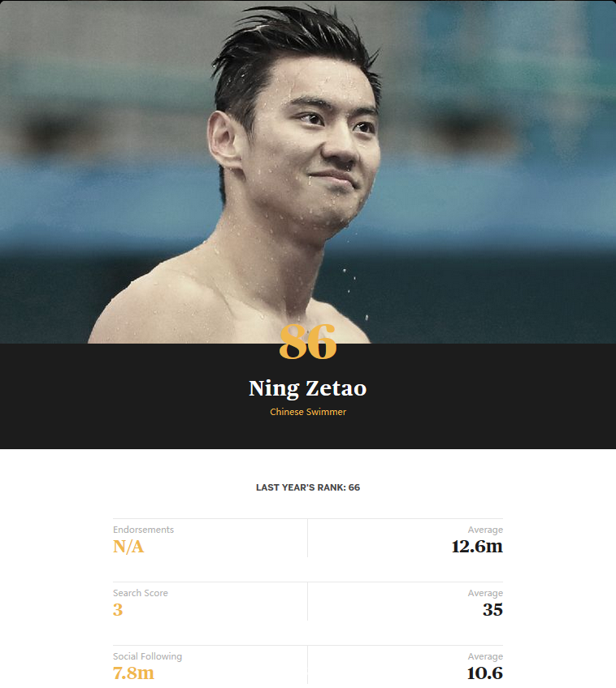
Task: Click the Last Year's Rank: 66 label
Action: tap(308, 487)
